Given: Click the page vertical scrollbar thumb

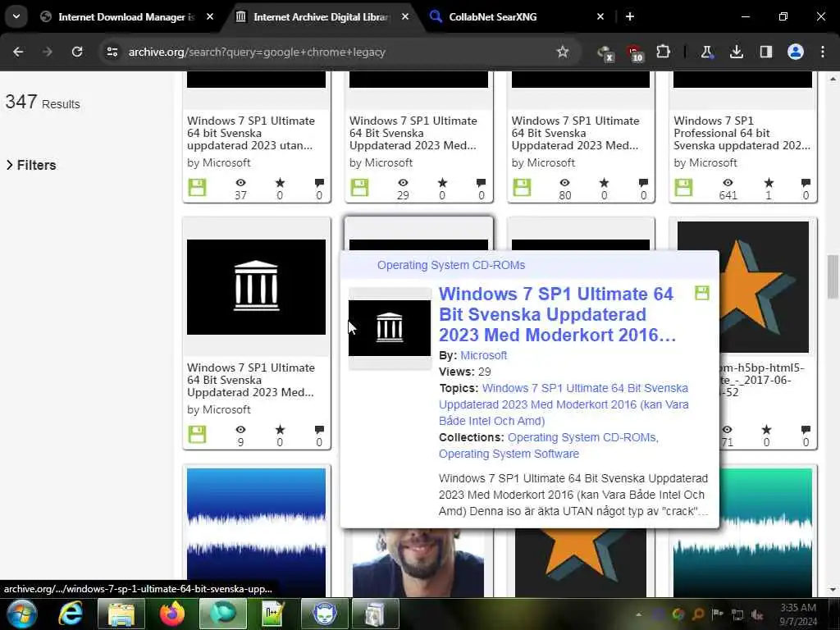Looking at the screenshot, I should coord(833,277).
